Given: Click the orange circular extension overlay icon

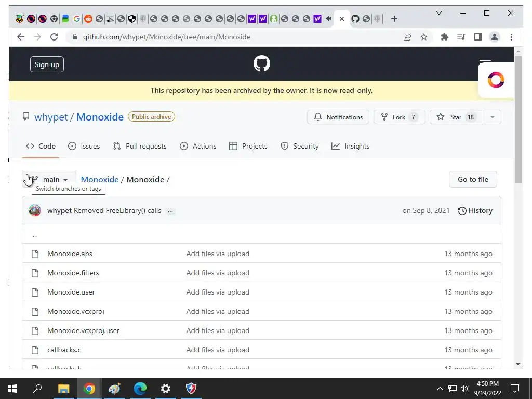Looking at the screenshot, I should 496,80.
